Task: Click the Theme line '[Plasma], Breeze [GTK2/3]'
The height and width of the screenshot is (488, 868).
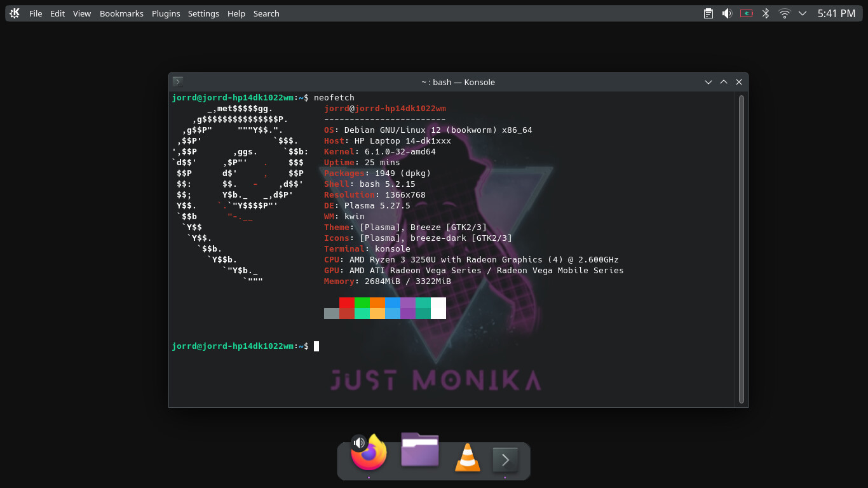Action: (423, 227)
